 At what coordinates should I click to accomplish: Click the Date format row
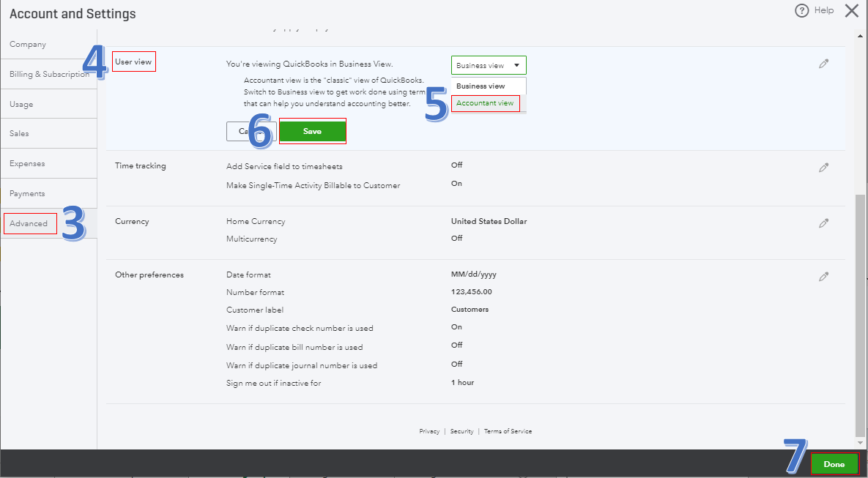pos(248,275)
